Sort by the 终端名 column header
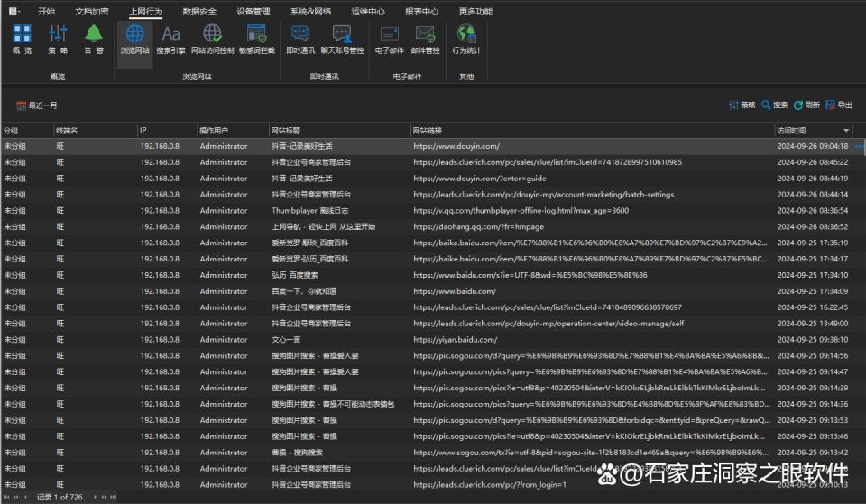866x504 pixels. [95, 131]
